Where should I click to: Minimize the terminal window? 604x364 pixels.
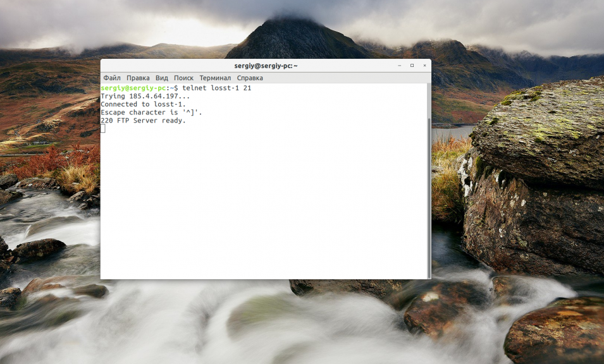point(400,66)
